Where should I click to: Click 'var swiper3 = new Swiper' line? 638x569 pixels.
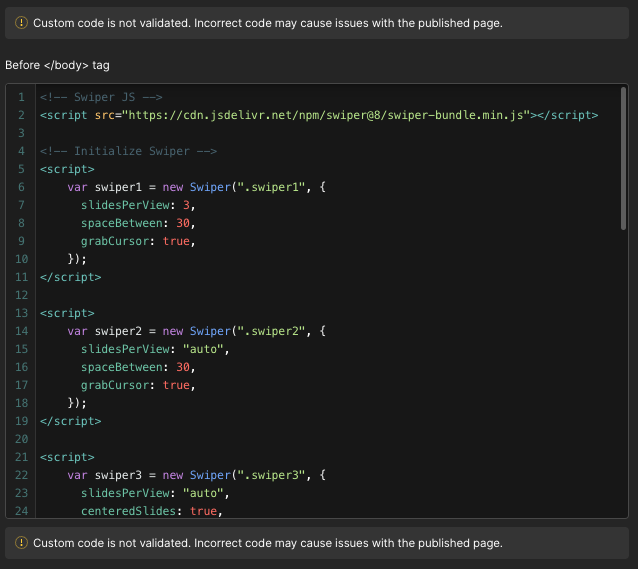coord(197,475)
